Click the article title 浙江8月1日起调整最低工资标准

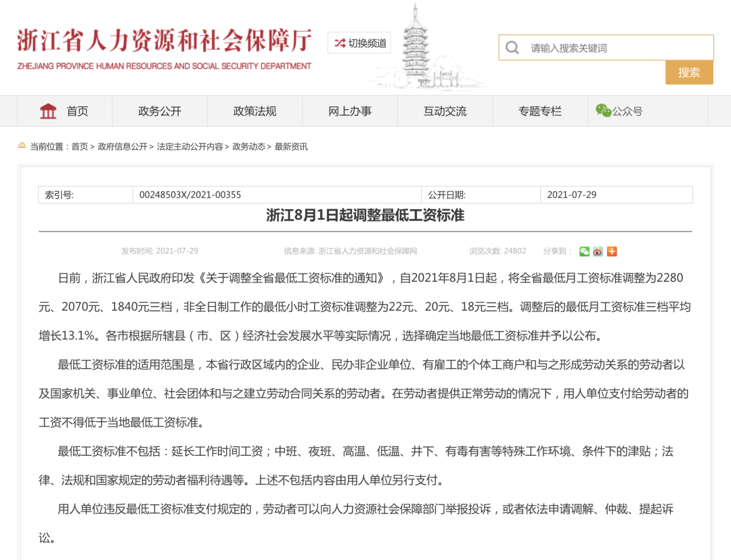(365, 215)
